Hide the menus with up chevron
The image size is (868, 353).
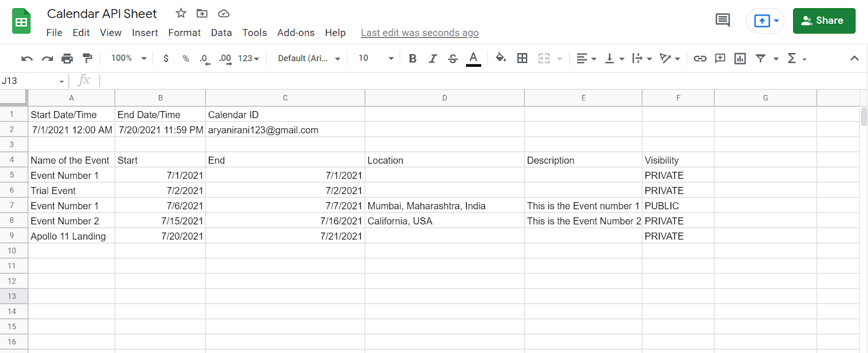(x=854, y=59)
